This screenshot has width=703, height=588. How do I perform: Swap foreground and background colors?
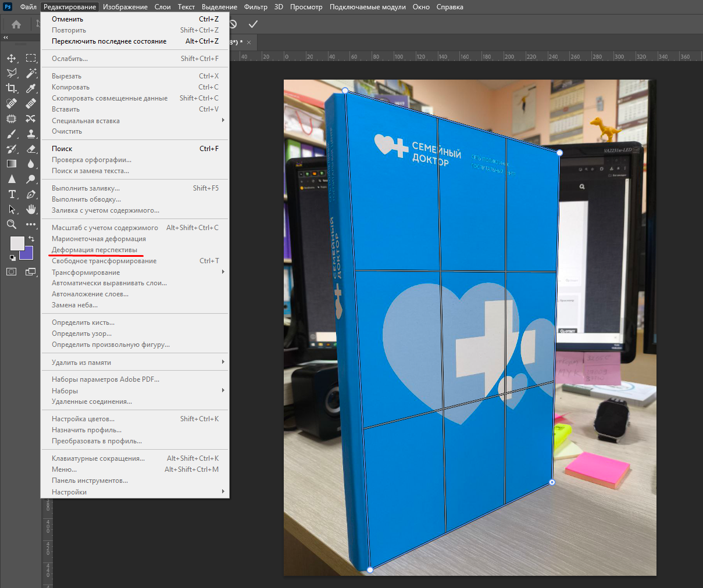pos(31,239)
